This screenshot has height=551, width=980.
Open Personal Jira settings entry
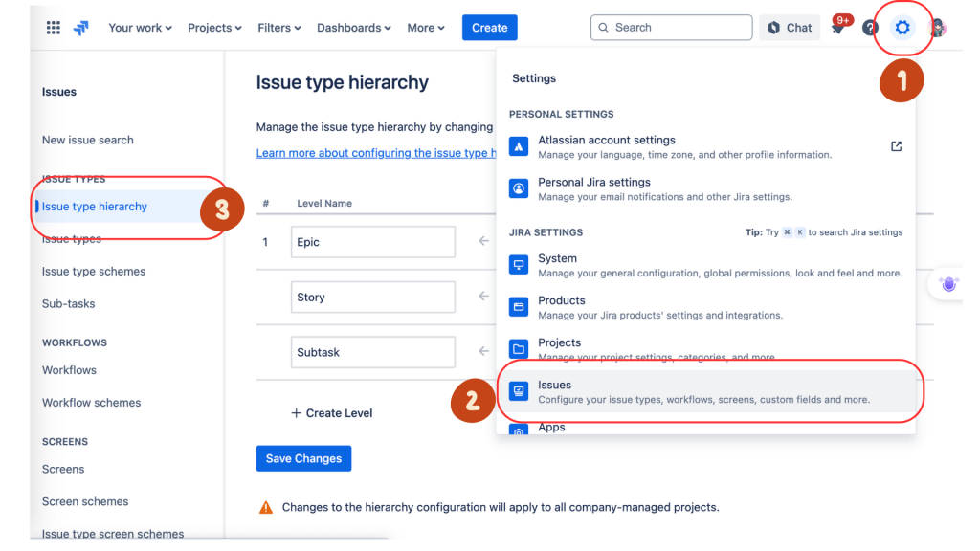coord(706,188)
